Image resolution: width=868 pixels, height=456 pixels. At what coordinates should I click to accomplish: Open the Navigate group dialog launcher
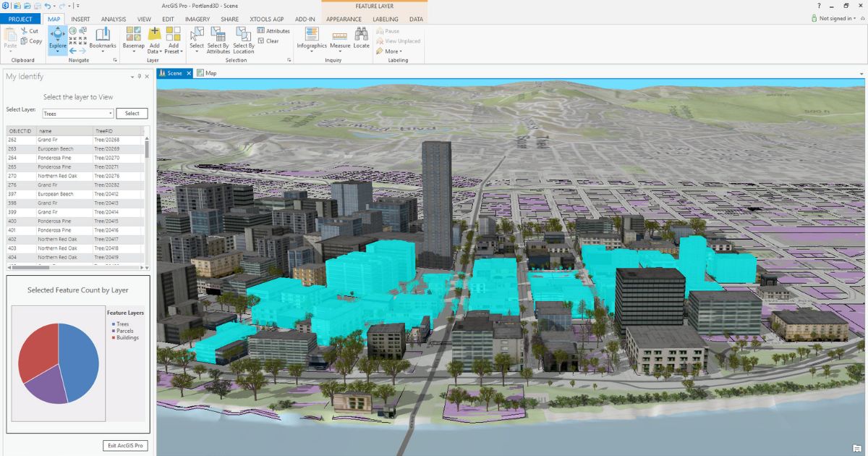click(x=114, y=60)
